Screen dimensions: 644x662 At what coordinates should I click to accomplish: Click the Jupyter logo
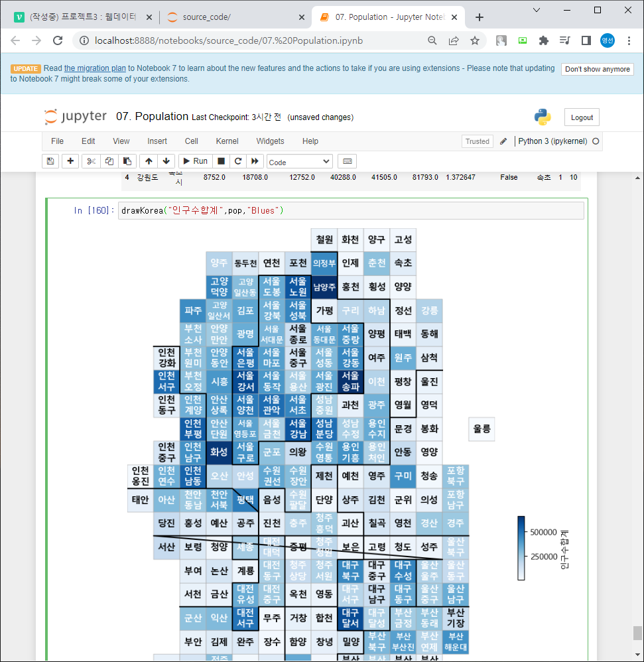click(x=76, y=117)
